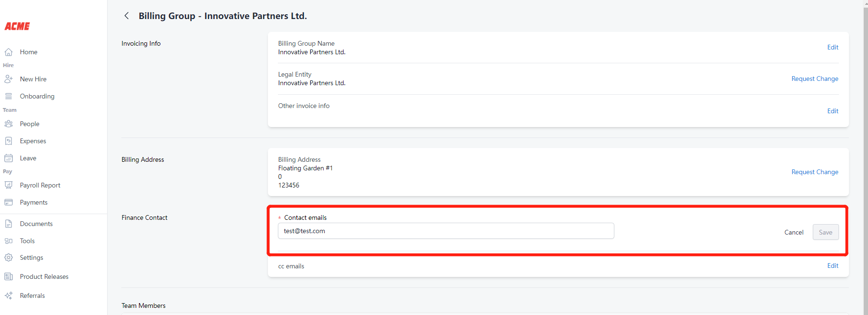
Task: Go back using the left chevron arrow
Action: tap(127, 16)
